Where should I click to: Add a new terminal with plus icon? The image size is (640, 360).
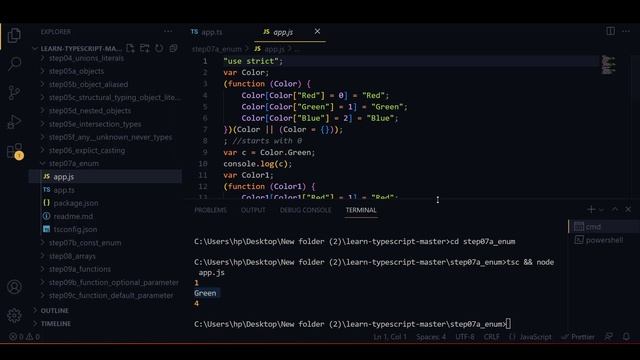pos(591,209)
